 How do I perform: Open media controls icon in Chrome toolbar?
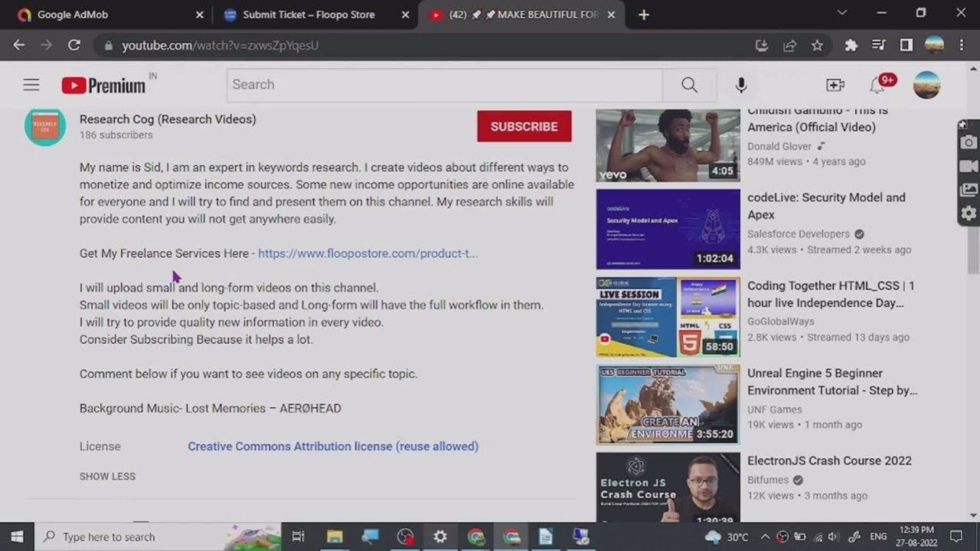pyautogui.click(x=878, y=45)
